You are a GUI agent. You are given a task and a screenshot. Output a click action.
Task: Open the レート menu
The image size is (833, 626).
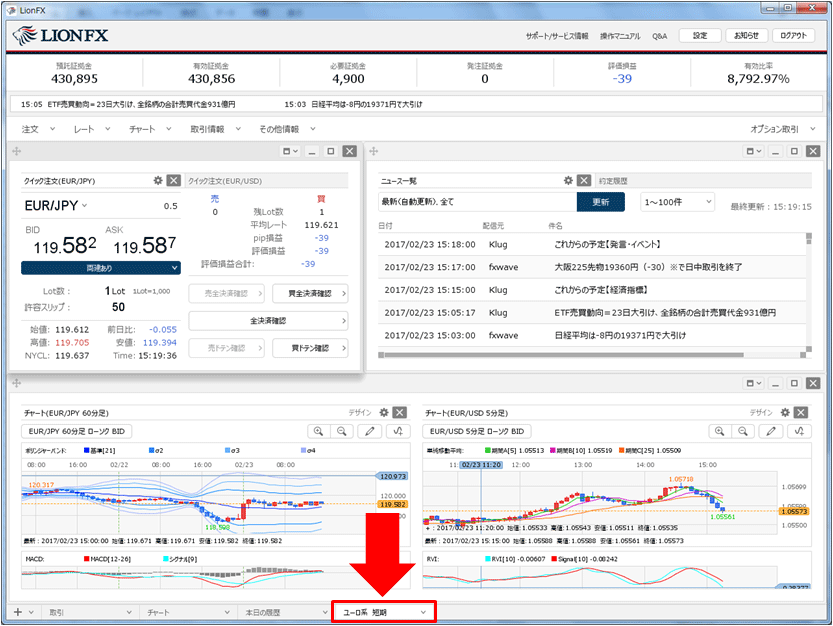click(x=92, y=129)
